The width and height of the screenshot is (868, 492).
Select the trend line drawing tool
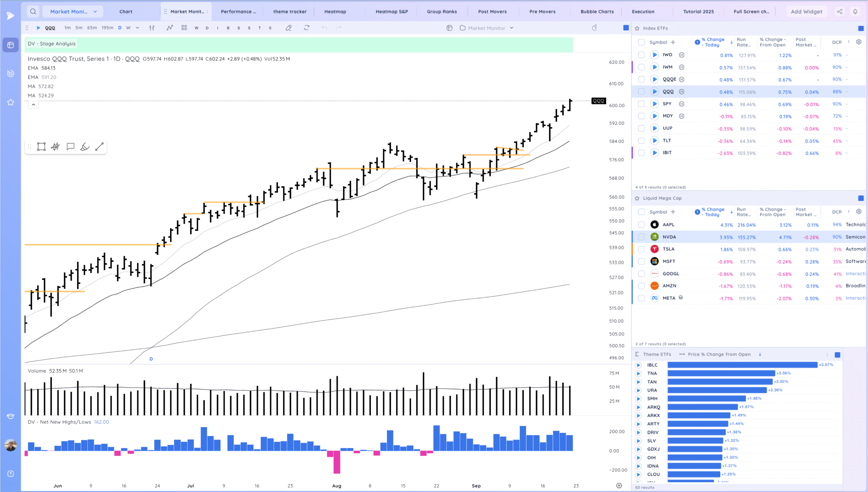point(99,147)
